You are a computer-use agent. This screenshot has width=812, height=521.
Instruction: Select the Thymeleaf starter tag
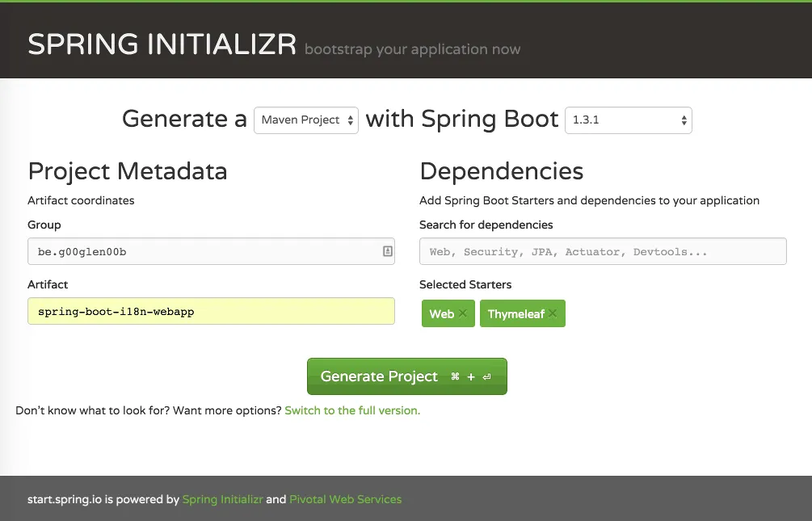(x=517, y=313)
